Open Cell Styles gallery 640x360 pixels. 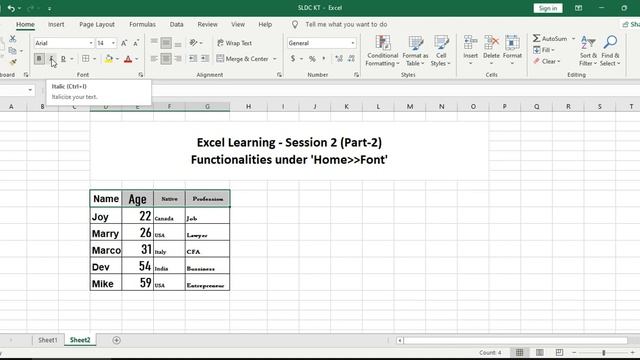tap(441, 51)
